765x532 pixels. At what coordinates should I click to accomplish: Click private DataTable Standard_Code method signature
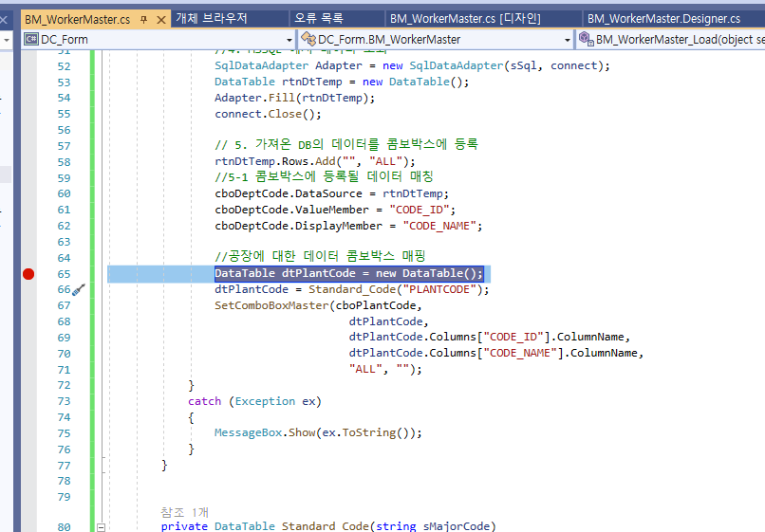click(328, 526)
